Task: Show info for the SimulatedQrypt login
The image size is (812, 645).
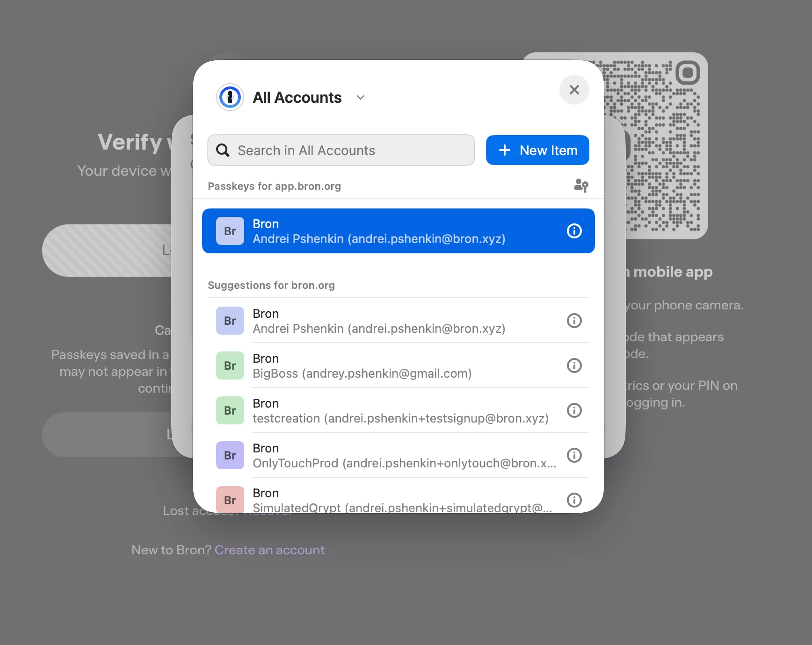Action: click(574, 500)
